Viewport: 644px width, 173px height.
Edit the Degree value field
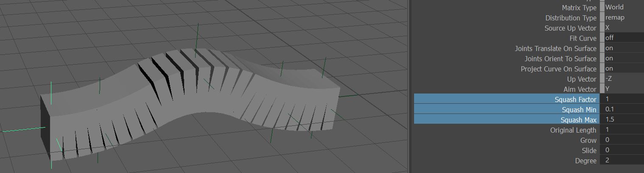[622, 160]
